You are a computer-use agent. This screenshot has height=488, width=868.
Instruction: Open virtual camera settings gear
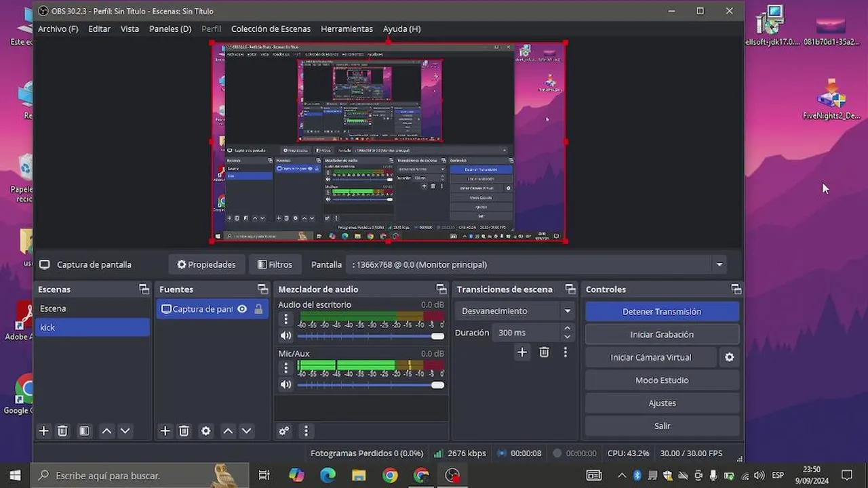click(x=729, y=357)
